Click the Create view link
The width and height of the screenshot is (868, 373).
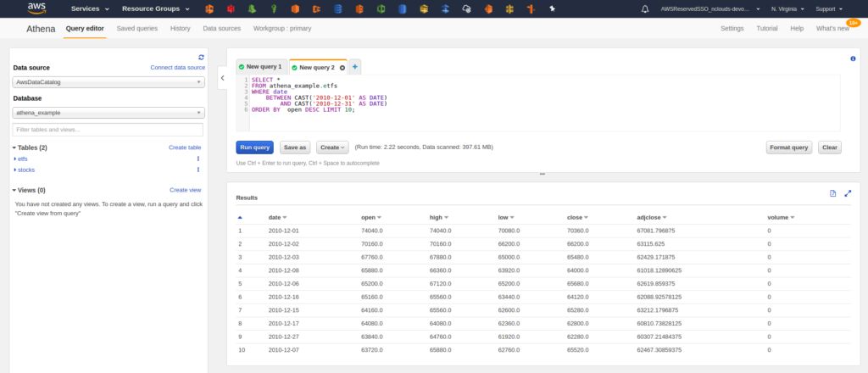[186, 190]
